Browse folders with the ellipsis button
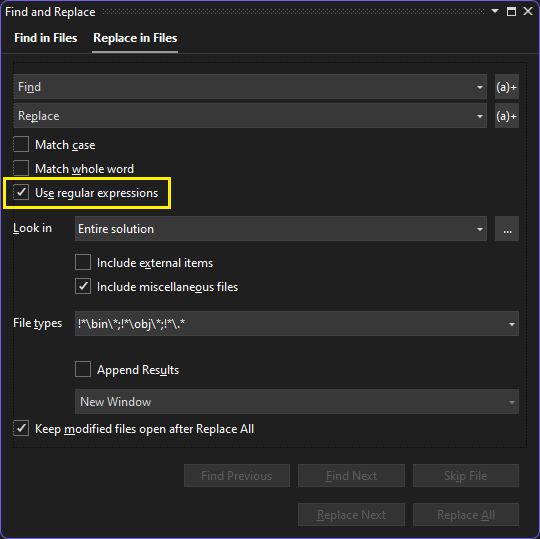Image resolution: width=540 pixels, height=539 pixels. (507, 228)
